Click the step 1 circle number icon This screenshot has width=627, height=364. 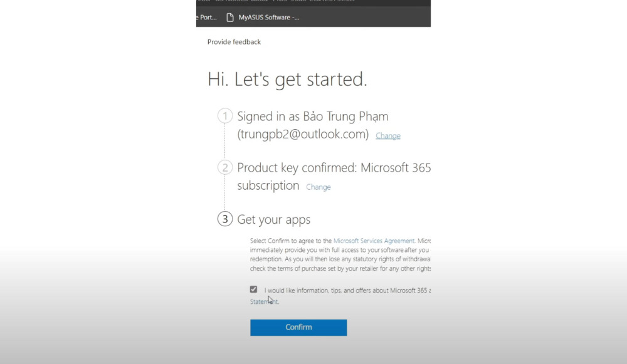[x=224, y=117]
